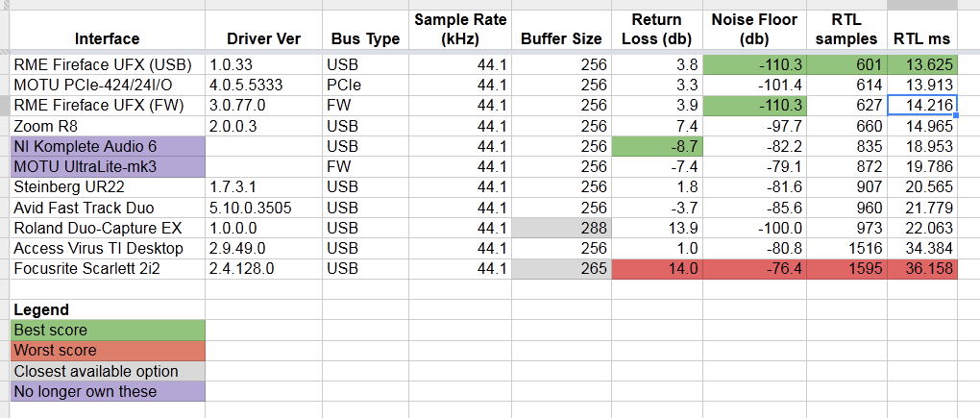The height and width of the screenshot is (418, 980).
Task: Select the 22.063 RTL ms cell
Action: point(922,228)
